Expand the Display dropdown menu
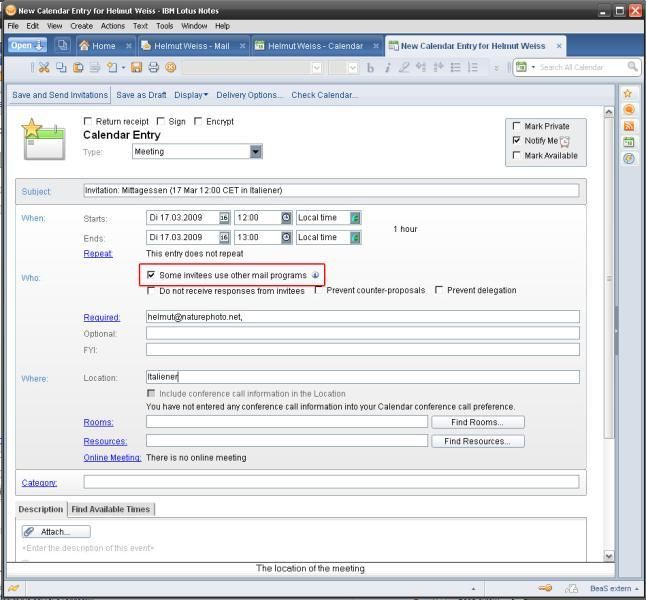The width and height of the screenshot is (646, 600). (x=191, y=95)
